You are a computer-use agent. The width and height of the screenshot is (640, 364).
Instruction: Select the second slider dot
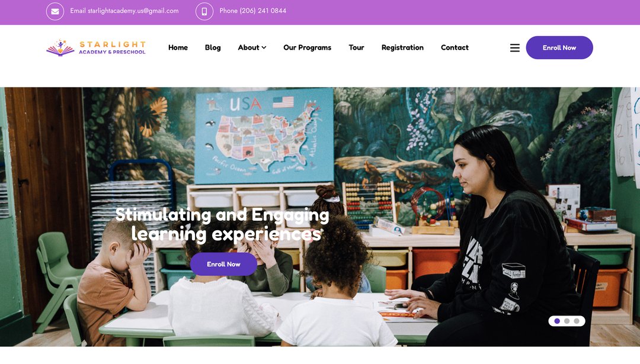point(567,321)
